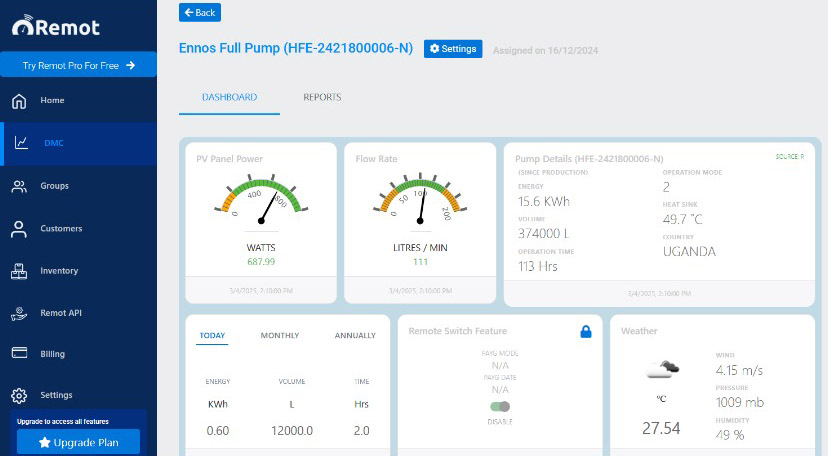The image size is (828, 456).
Task: Click Try Remot Pro For Free
Action: point(78,65)
